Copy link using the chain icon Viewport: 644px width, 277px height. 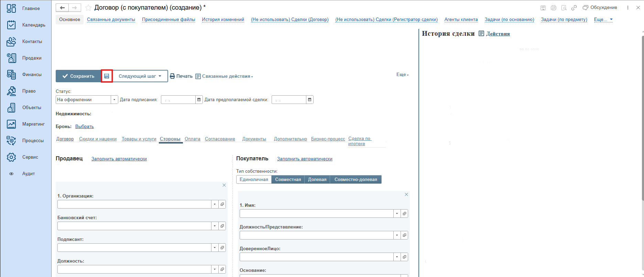pos(574,8)
